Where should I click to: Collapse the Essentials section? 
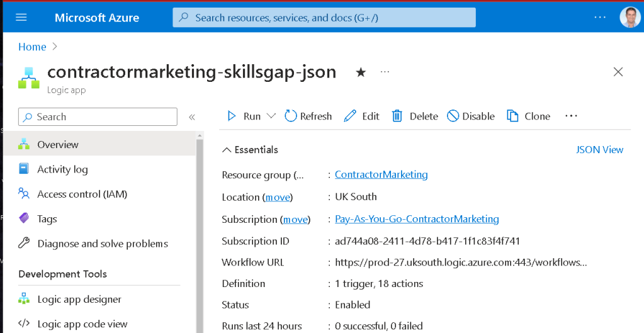point(250,149)
